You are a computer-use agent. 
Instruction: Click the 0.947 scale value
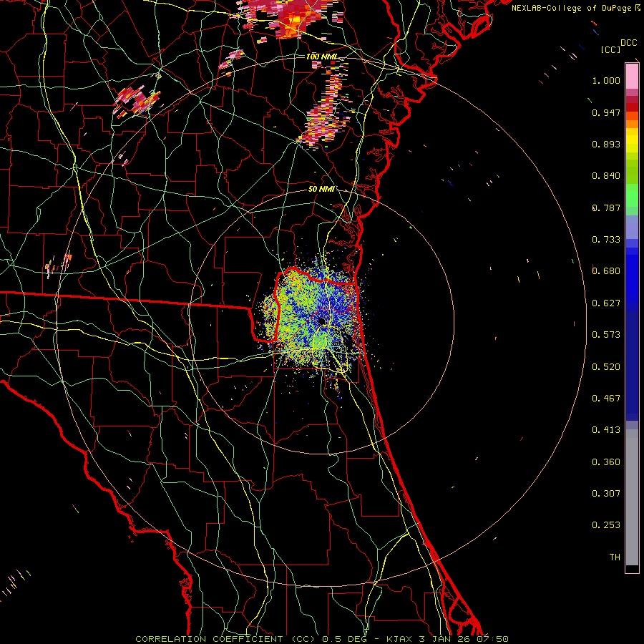pos(606,112)
